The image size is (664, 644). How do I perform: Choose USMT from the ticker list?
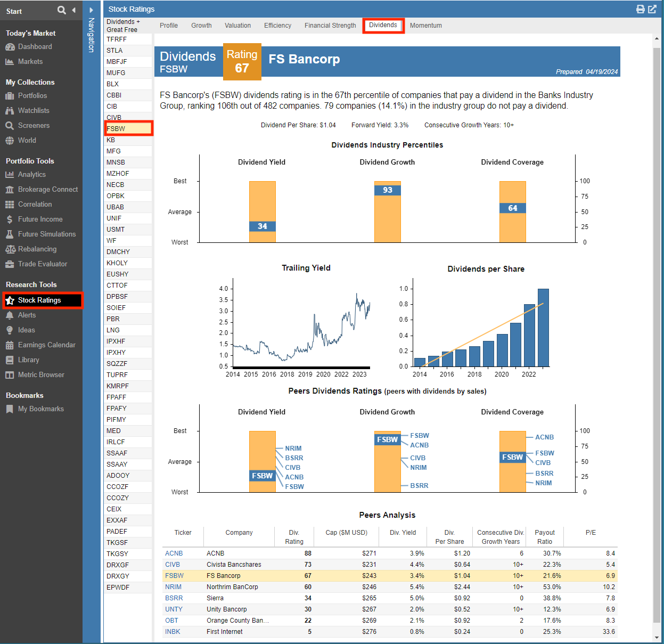click(128, 230)
